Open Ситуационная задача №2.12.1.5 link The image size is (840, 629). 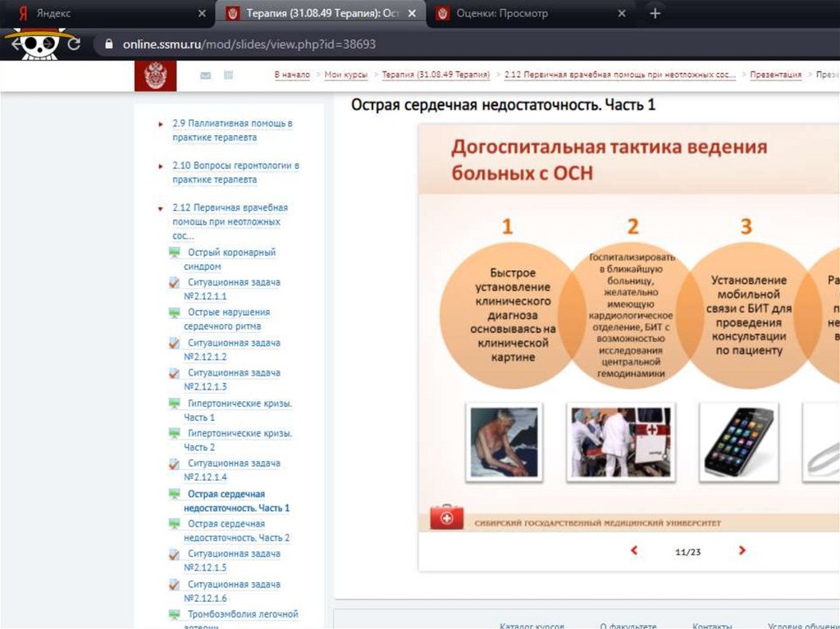[x=232, y=561]
